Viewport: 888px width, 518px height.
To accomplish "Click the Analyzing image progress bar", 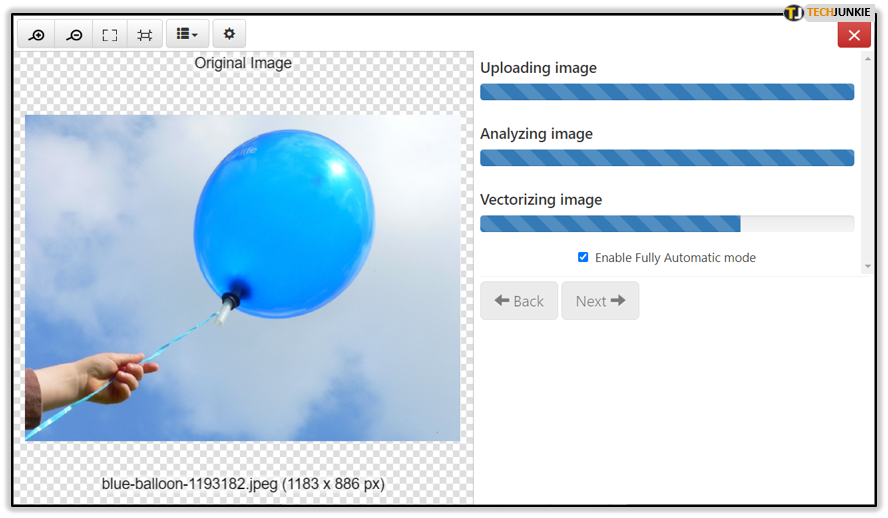I will tap(667, 157).
